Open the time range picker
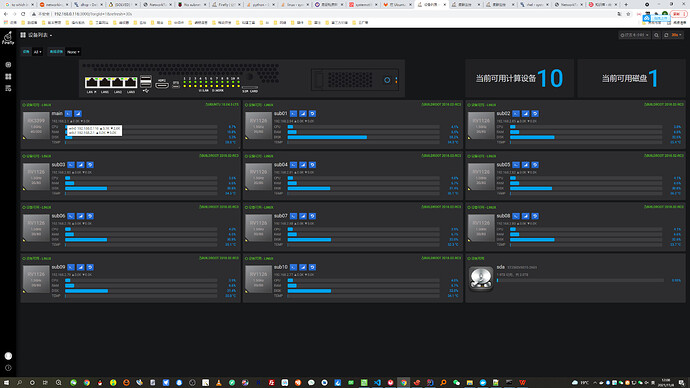Screen dimensions: 690x388 pyautogui.click(x=635, y=35)
